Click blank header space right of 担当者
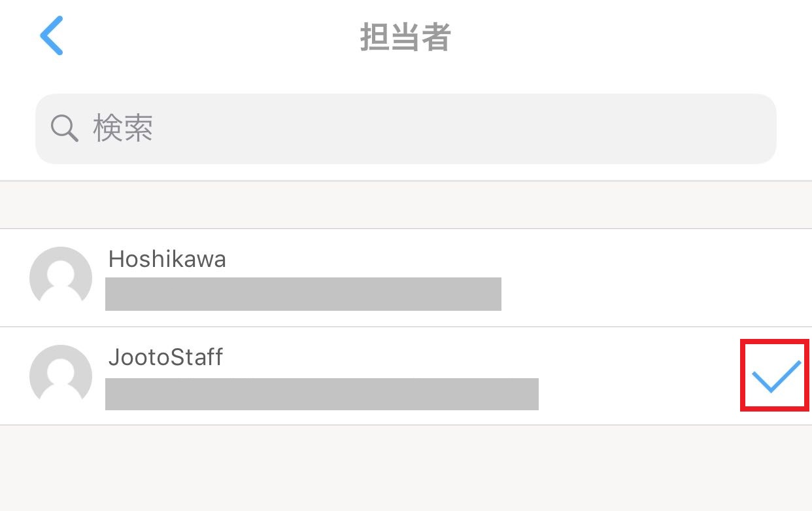Viewport: 812px width, 511px height. tap(621, 37)
